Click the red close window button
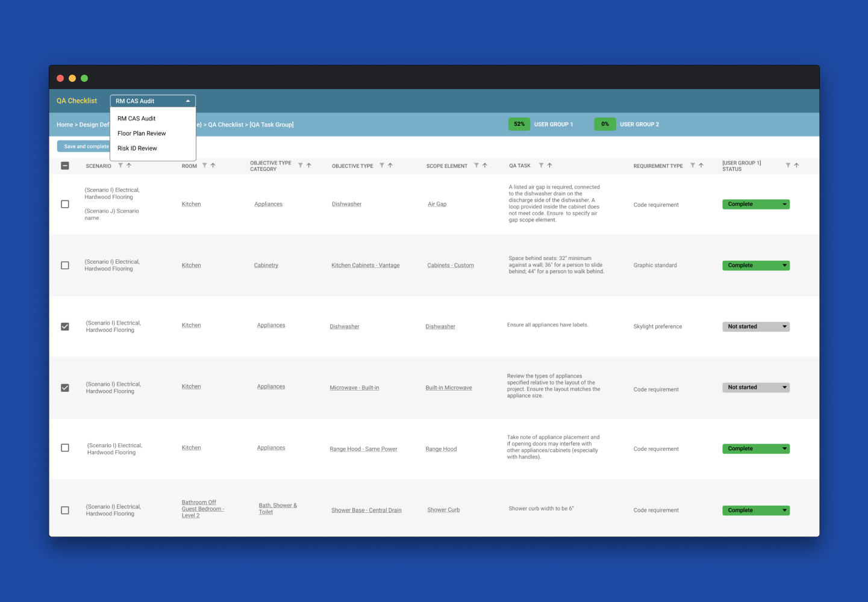868x602 pixels. pyautogui.click(x=60, y=78)
